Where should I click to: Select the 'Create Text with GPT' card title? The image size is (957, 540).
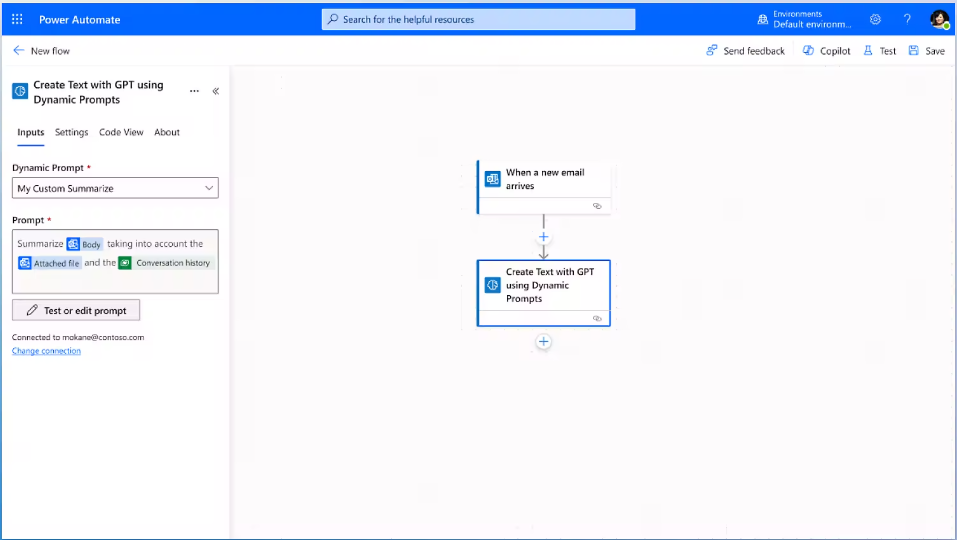pyautogui.click(x=549, y=285)
